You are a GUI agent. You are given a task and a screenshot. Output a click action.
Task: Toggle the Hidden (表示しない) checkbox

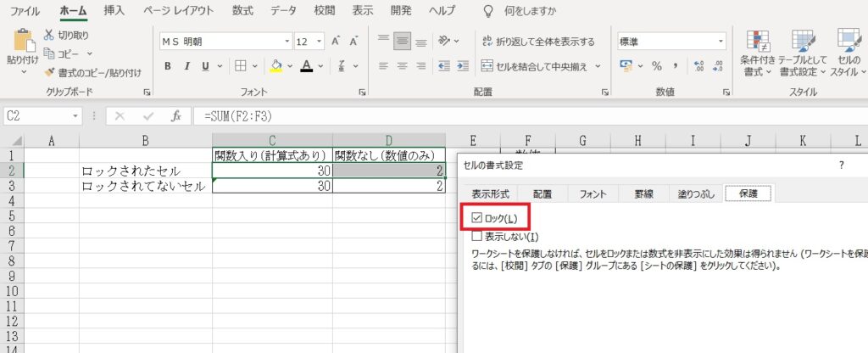[476, 237]
